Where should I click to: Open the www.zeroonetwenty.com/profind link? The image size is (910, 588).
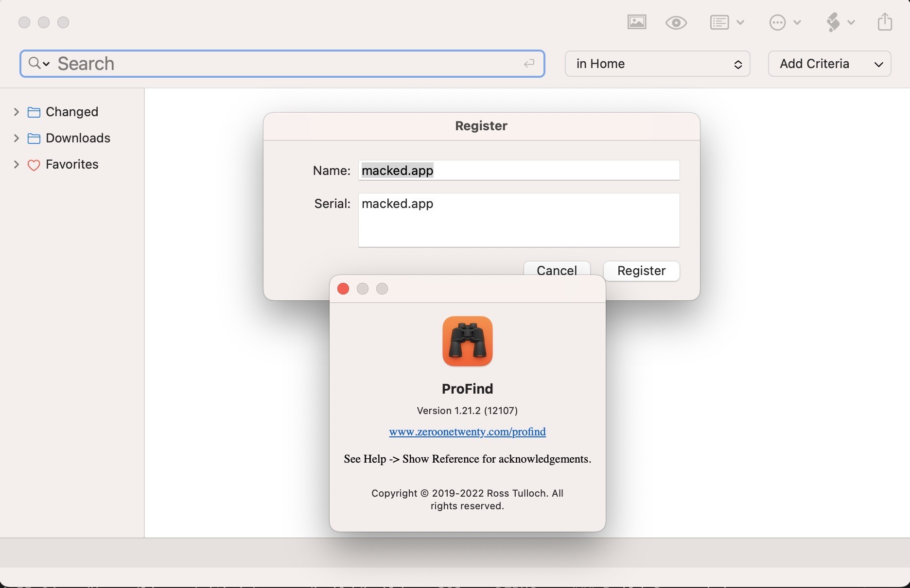pyautogui.click(x=467, y=432)
